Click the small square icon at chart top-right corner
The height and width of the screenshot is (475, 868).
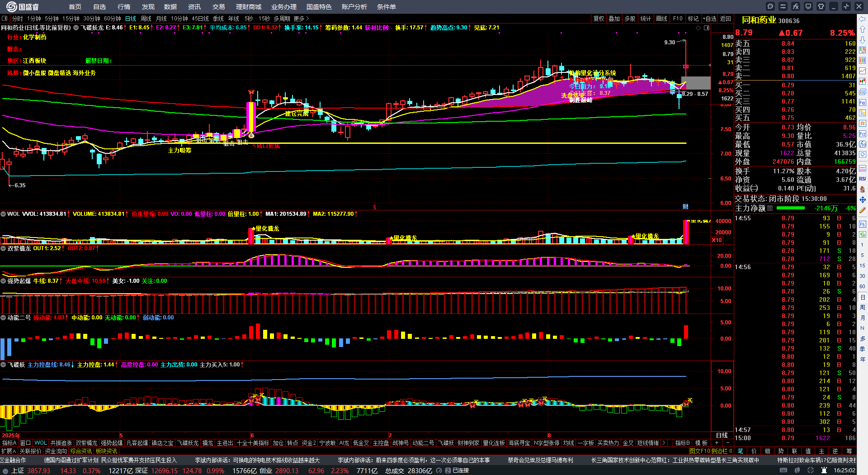pyautogui.click(x=707, y=28)
